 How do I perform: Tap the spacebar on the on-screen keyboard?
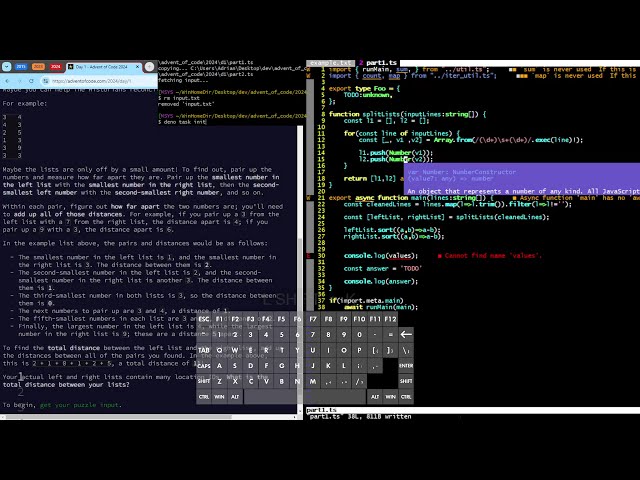[x=304, y=397]
